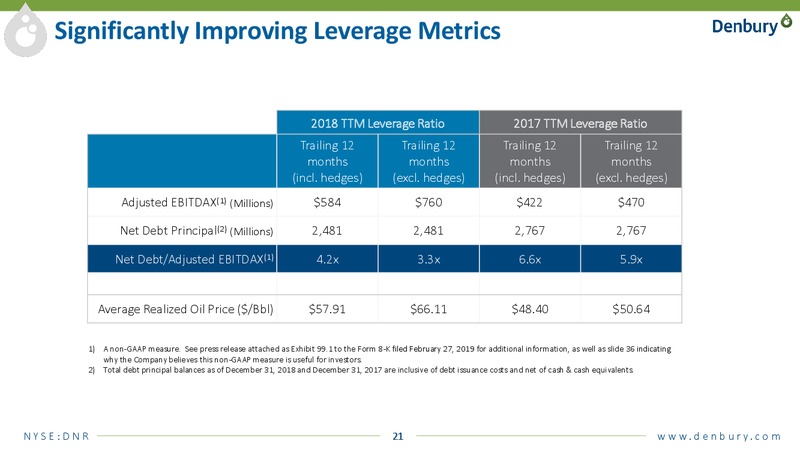Select 2018 'Trailing 12 months (excl. hedges)' column header
800x450 pixels.
428,161
